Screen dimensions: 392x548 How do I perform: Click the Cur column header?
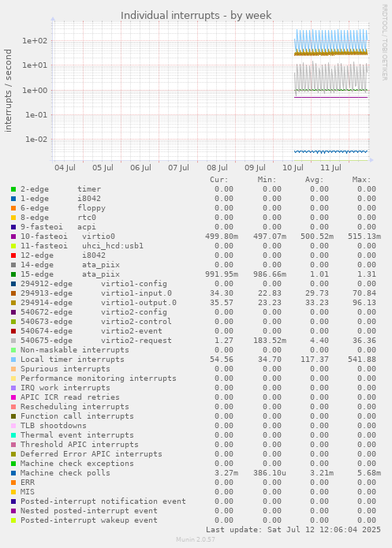[219, 180]
